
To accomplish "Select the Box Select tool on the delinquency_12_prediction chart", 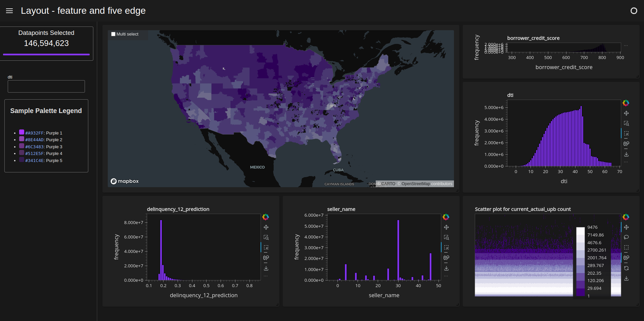I will [266, 248].
